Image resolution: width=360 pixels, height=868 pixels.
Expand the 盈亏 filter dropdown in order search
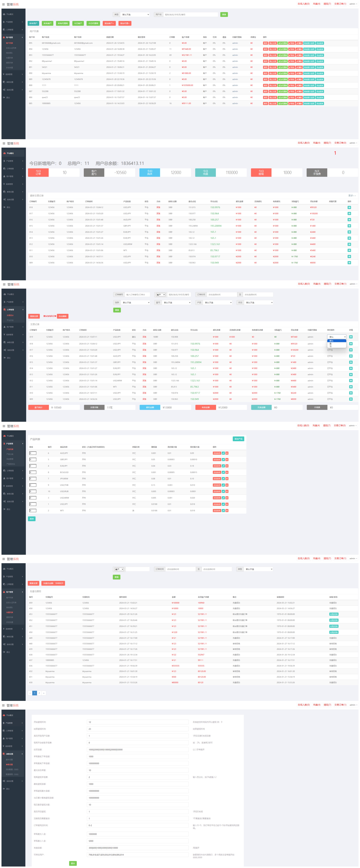pyautogui.click(x=177, y=303)
